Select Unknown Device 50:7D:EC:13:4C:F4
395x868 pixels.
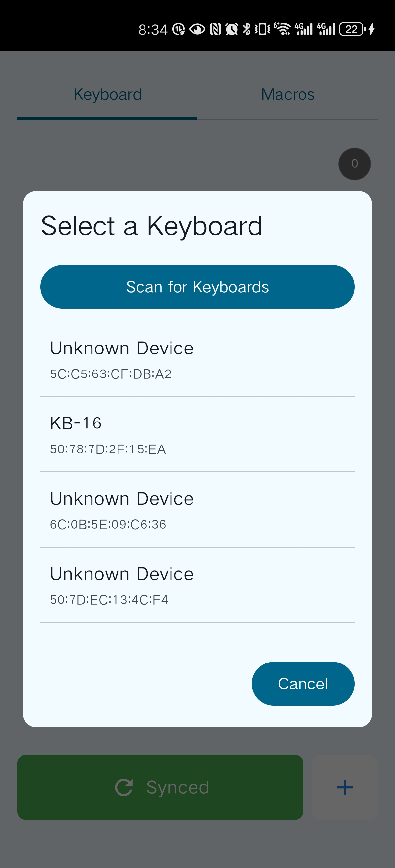[197, 585]
